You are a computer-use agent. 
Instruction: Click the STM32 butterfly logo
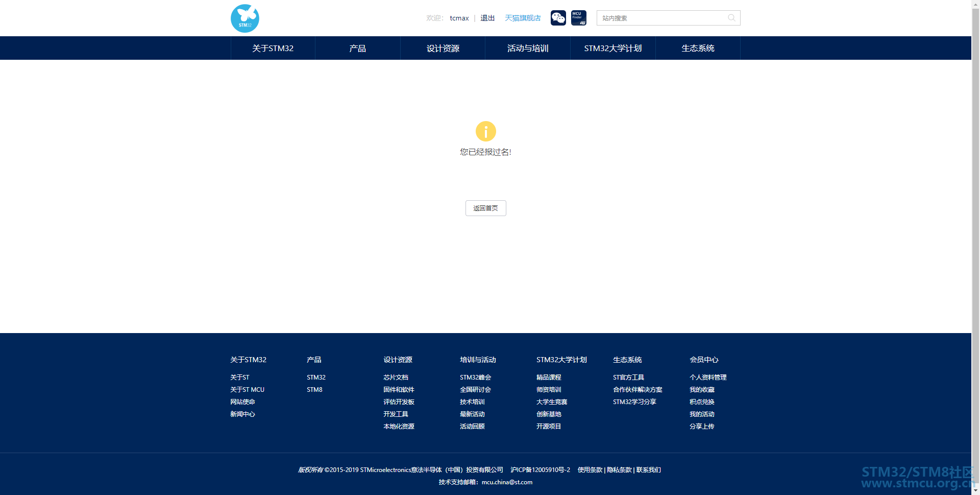point(245,18)
